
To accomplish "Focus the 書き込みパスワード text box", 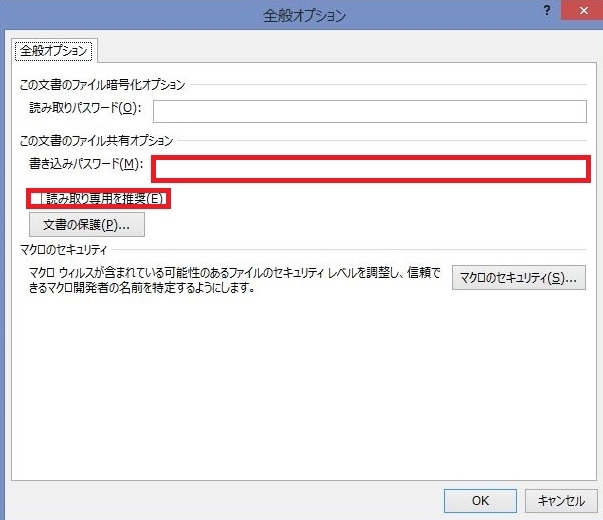I will click(369, 168).
